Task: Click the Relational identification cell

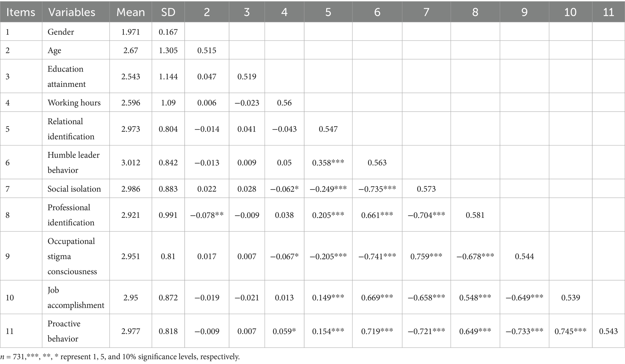Action: (x=71, y=129)
